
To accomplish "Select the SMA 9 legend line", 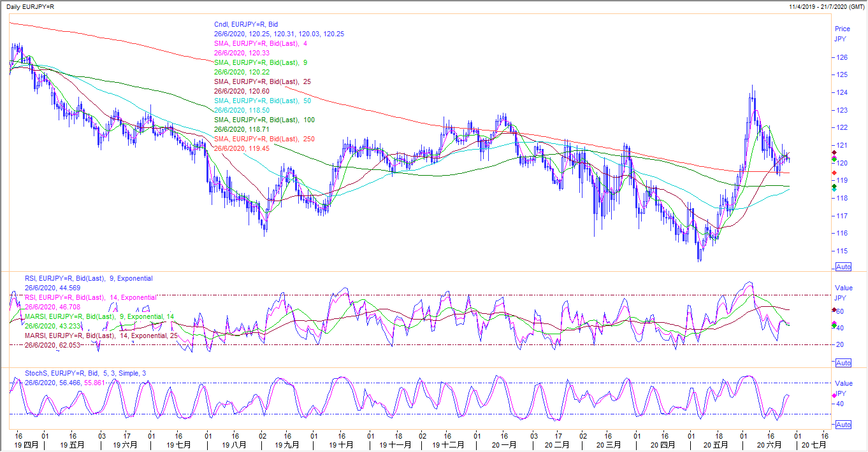I will pos(262,62).
